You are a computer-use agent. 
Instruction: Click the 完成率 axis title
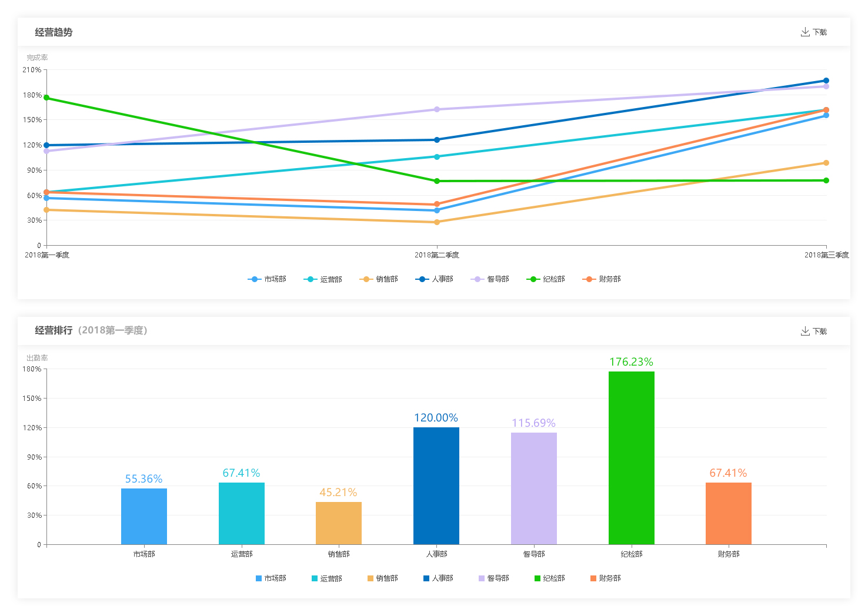(37, 58)
